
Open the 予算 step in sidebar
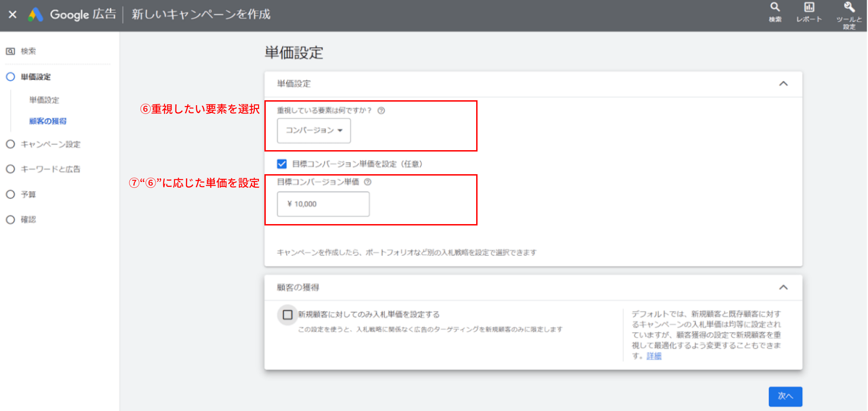click(21, 194)
